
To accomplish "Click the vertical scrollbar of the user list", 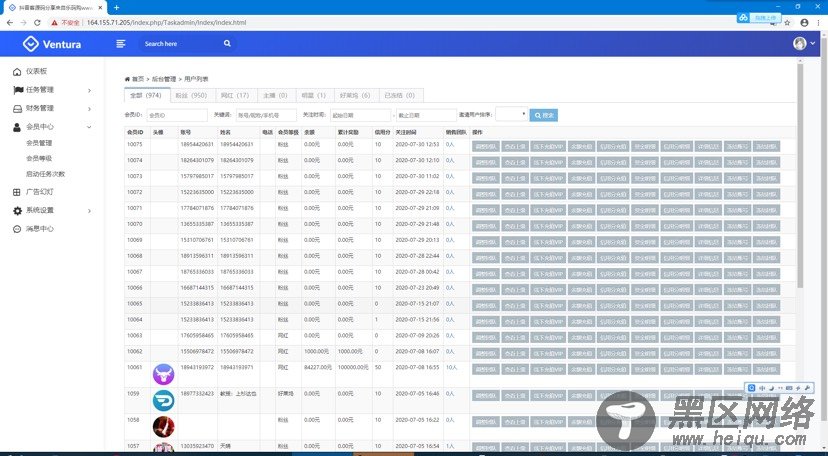I will pyautogui.click(x=800, y=174).
